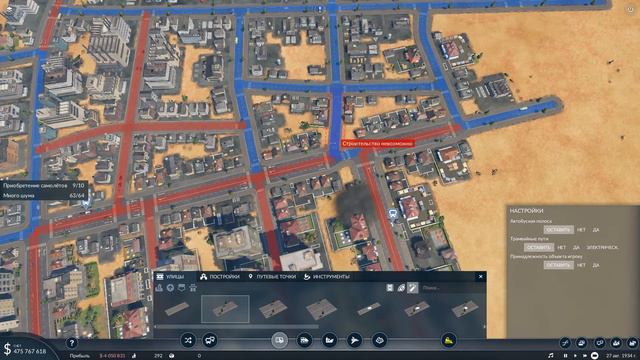Choose the first road build-mode icon

pyautogui.click(x=390, y=288)
